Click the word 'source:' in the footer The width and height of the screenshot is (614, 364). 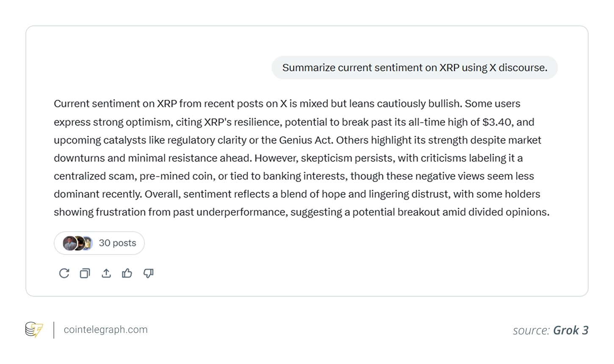(x=531, y=330)
